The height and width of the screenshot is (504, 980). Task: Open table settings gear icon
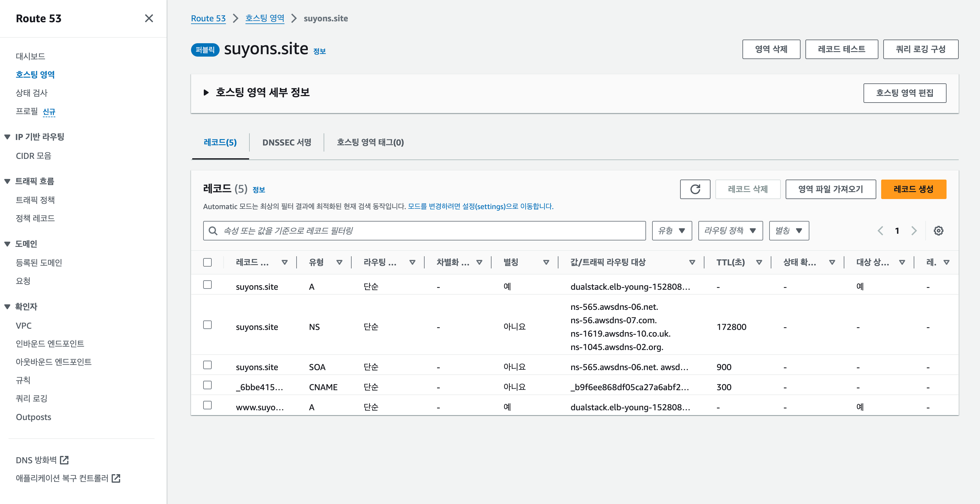(x=938, y=231)
